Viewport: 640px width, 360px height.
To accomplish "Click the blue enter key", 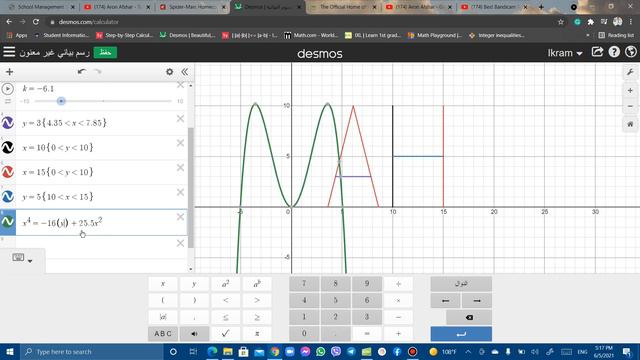I will coord(461,334).
